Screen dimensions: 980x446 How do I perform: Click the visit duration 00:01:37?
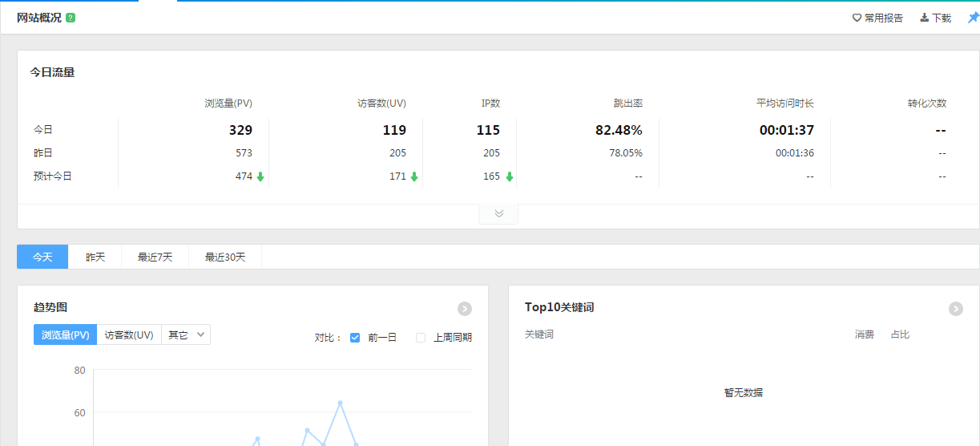pyautogui.click(x=787, y=130)
